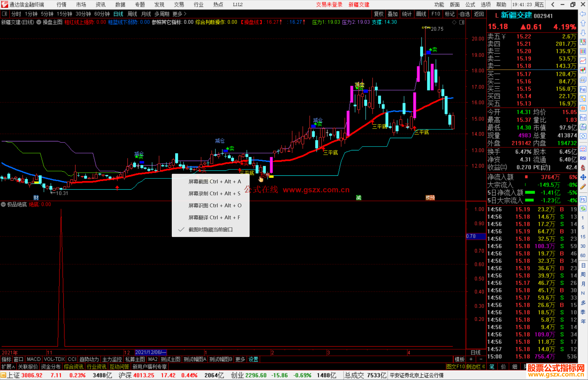Switch to 15-minute period in right sidebar
Image resolution: width=588 pixels, height=380 pixels.
coord(583,237)
